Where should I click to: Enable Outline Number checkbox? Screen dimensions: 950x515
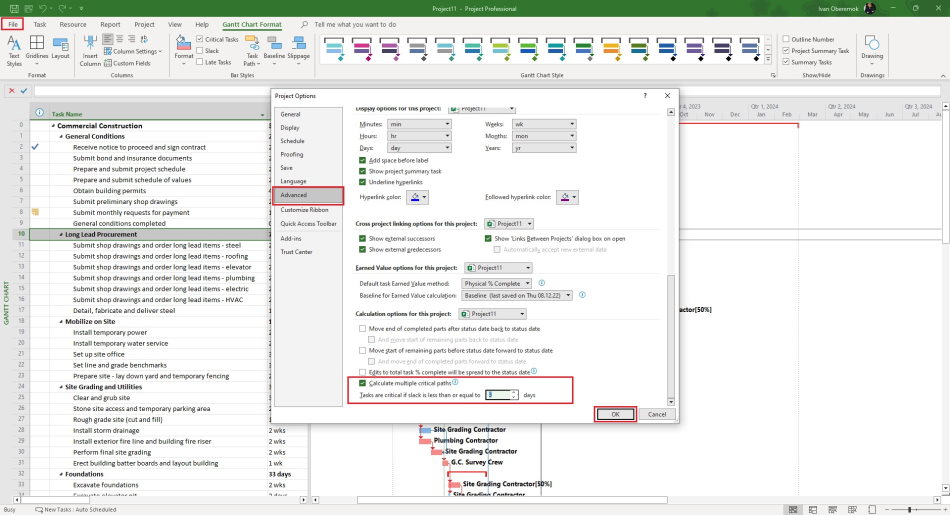(x=786, y=39)
